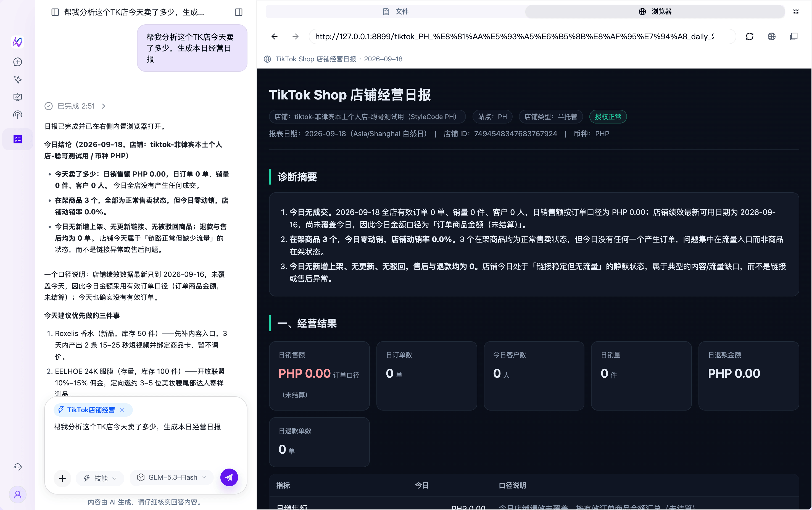812x510 pixels.
Task: Click the 诊断摘要 section heading
Action: click(297, 177)
